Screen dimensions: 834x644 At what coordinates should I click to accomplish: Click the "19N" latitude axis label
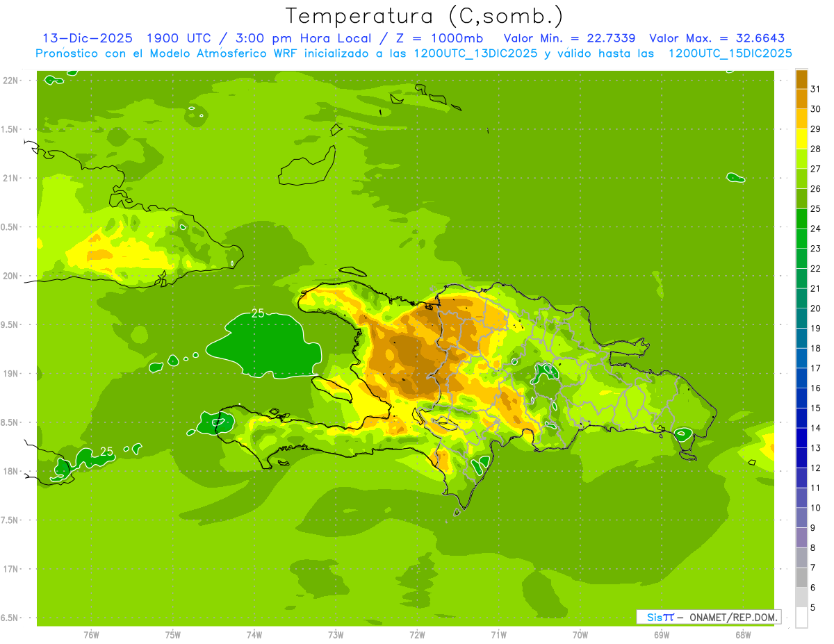click(12, 374)
